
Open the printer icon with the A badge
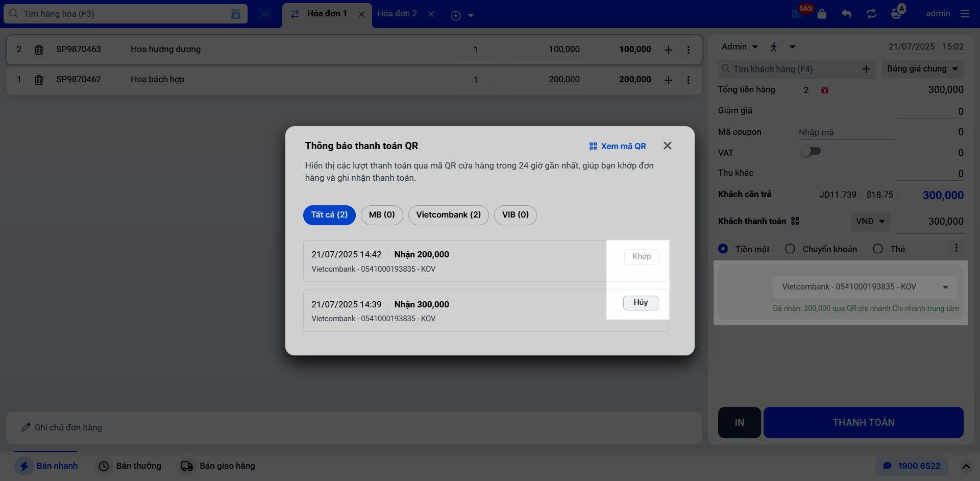pos(897,13)
